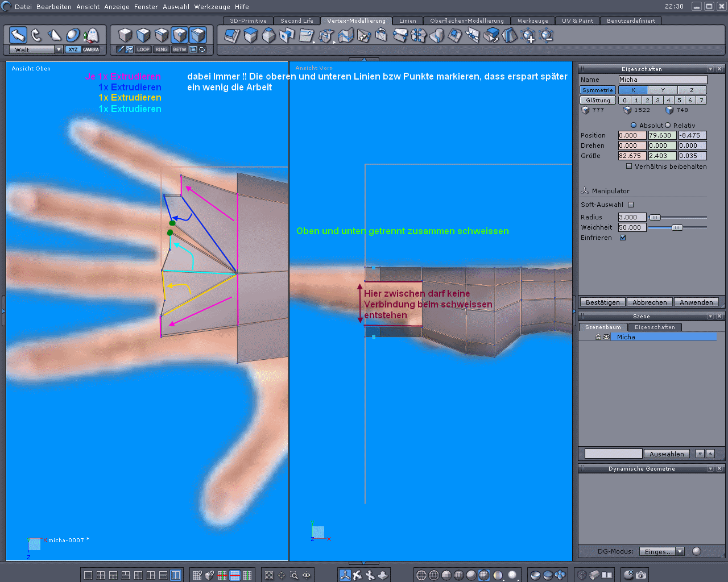Click the LOOP selection button

[x=143, y=49]
